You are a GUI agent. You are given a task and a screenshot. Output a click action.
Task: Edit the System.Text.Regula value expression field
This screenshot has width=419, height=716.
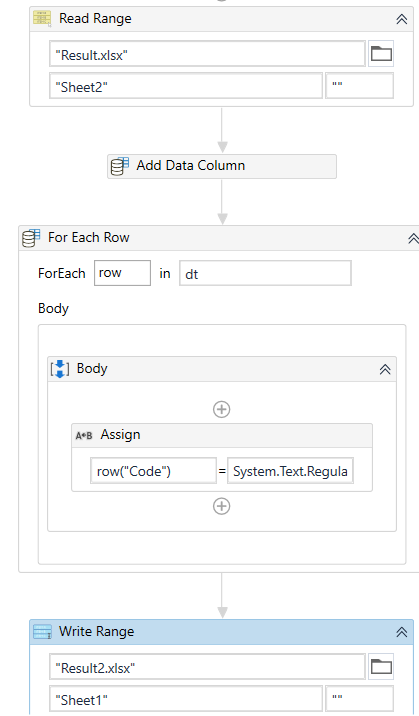click(290, 471)
